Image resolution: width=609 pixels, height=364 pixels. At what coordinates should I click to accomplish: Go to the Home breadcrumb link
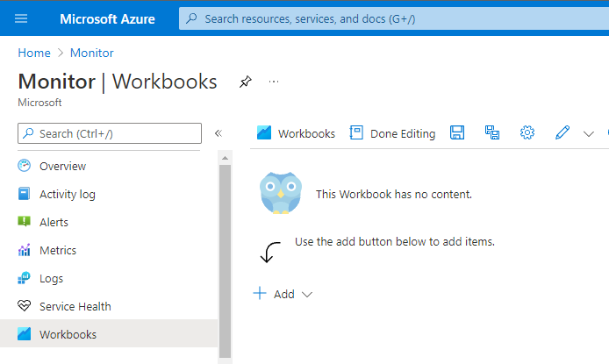coord(33,54)
